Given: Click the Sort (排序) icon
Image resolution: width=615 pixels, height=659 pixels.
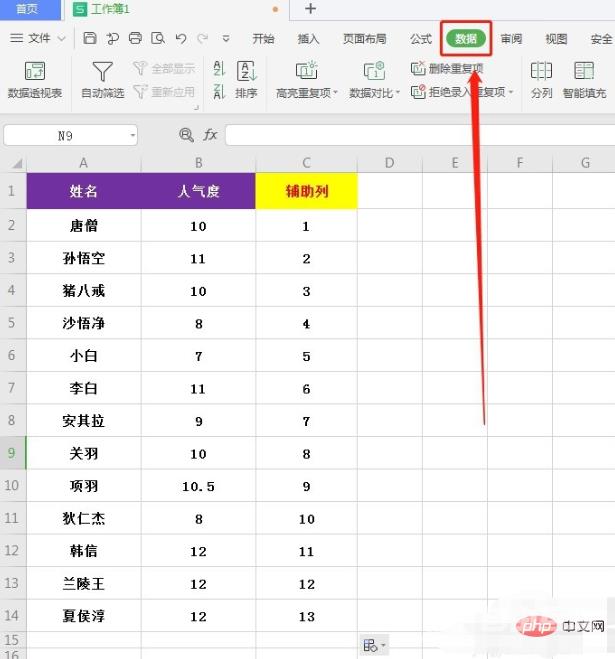Looking at the screenshot, I should click(x=246, y=72).
